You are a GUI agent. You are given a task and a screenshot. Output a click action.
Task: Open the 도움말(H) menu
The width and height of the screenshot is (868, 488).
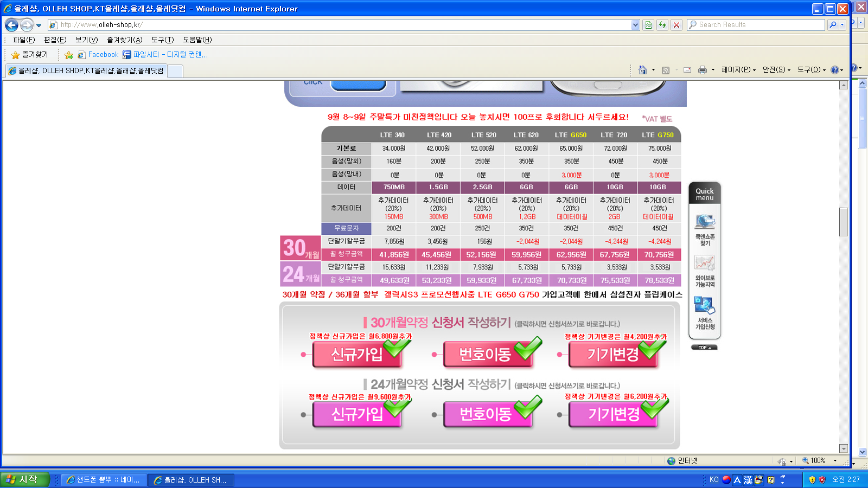pos(197,40)
